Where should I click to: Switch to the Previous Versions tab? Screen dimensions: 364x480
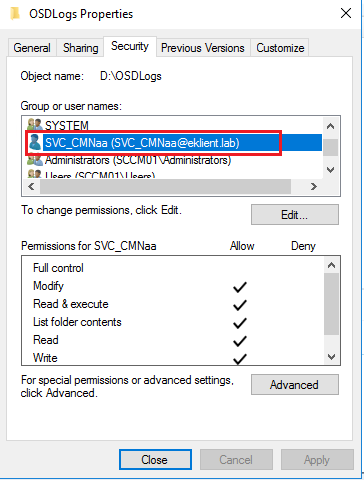coord(203,48)
